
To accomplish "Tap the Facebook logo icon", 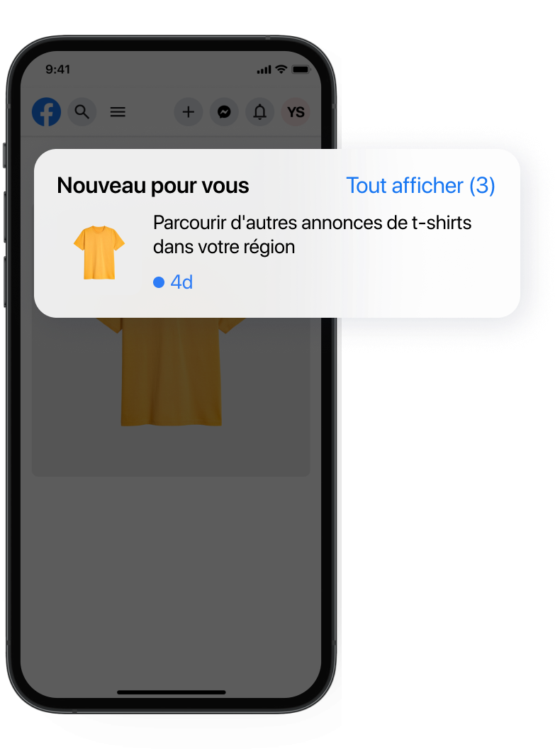I will [x=46, y=112].
